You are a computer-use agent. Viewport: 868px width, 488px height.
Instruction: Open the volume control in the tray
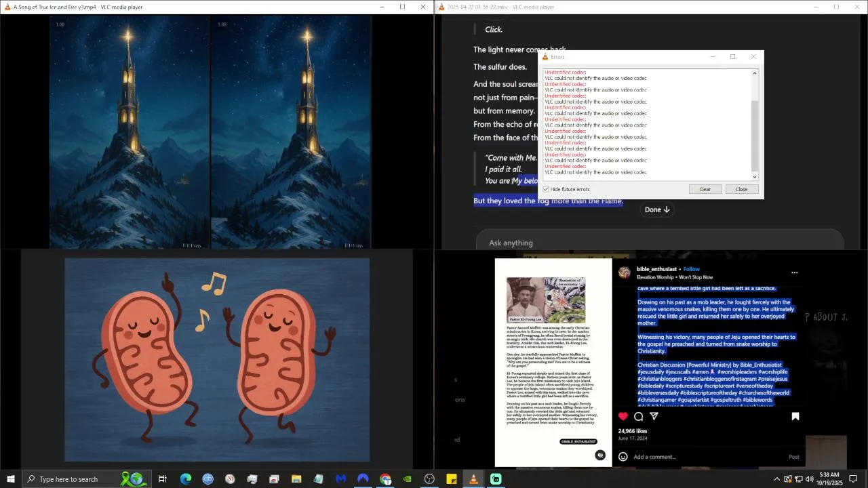click(809, 479)
